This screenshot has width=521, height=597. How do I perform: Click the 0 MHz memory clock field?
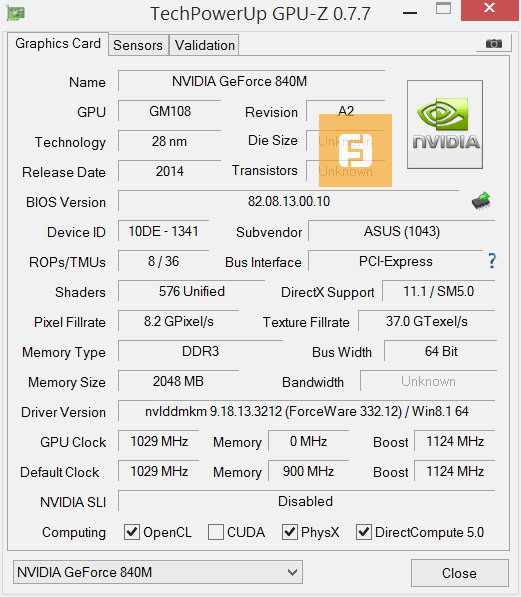coord(309,441)
